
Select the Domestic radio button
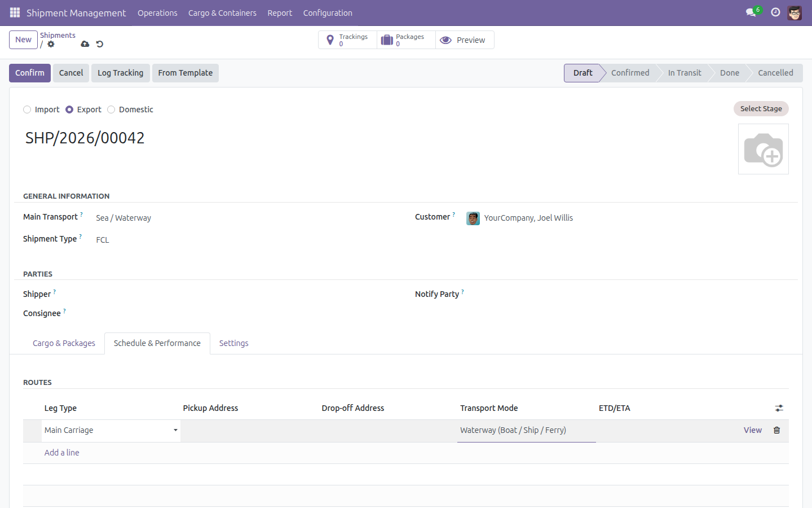click(x=111, y=110)
